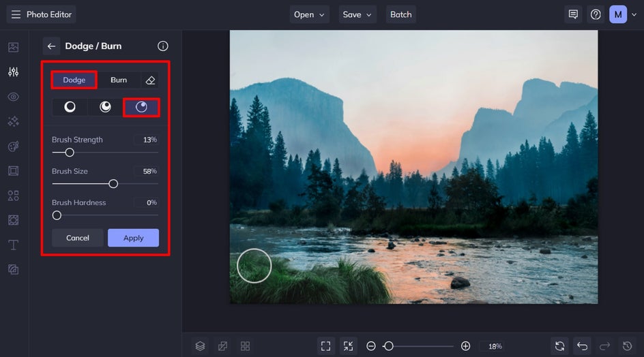Open the feedback comments icon
The width and height of the screenshot is (644, 357).
573,15
